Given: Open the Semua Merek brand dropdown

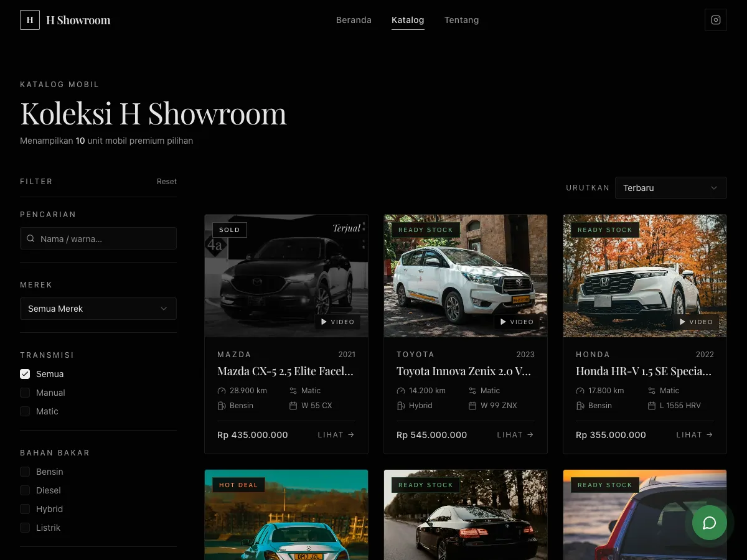Looking at the screenshot, I should coord(98,309).
